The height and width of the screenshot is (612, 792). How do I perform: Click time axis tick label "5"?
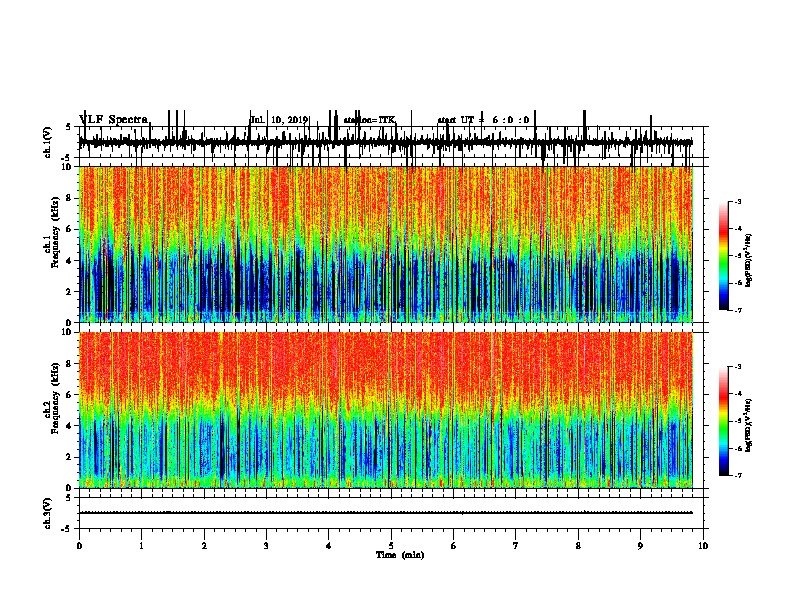(x=391, y=546)
